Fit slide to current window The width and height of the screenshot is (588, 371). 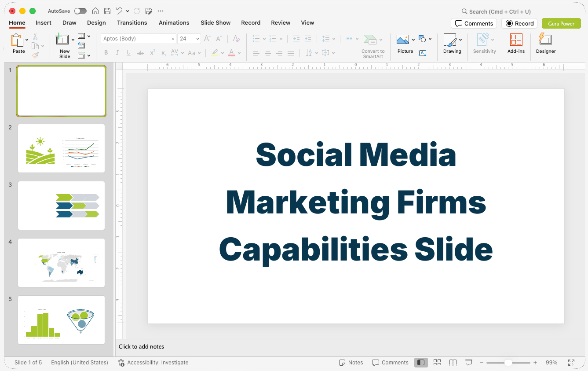point(571,363)
